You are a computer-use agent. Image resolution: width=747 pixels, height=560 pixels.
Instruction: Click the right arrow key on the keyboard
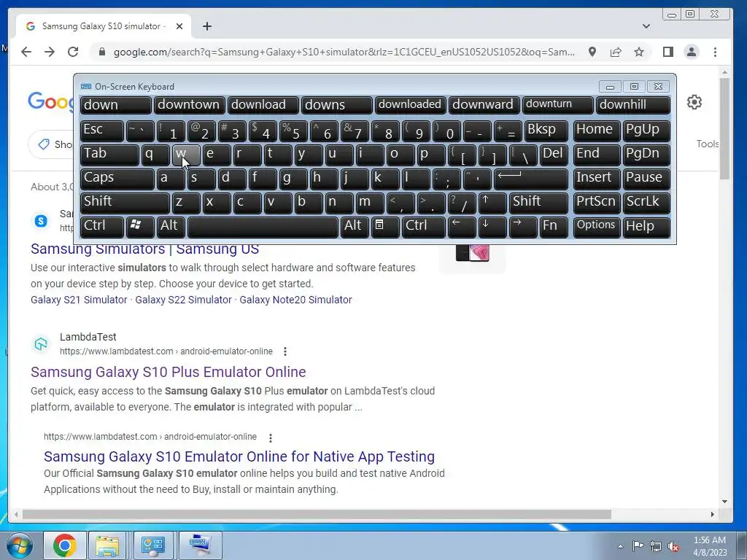[522, 226]
